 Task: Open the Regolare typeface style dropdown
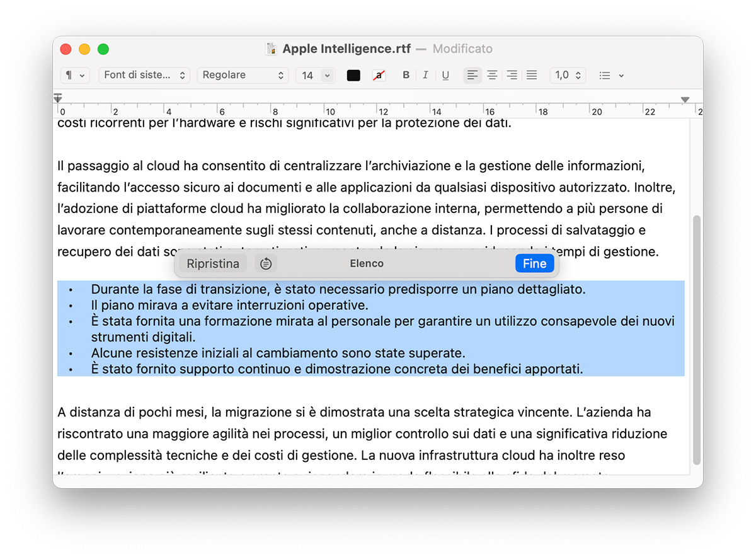tap(243, 75)
